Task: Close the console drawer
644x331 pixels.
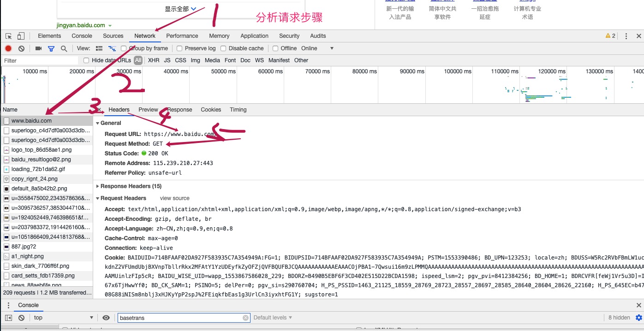Action: (x=639, y=305)
